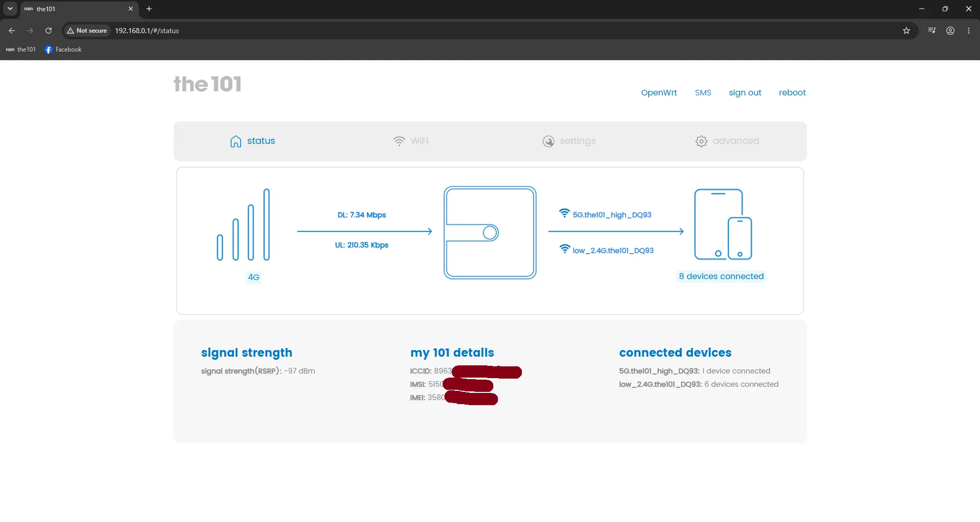The image size is (980, 522).
Task: Open the the101 bookmark
Action: click(21, 49)
